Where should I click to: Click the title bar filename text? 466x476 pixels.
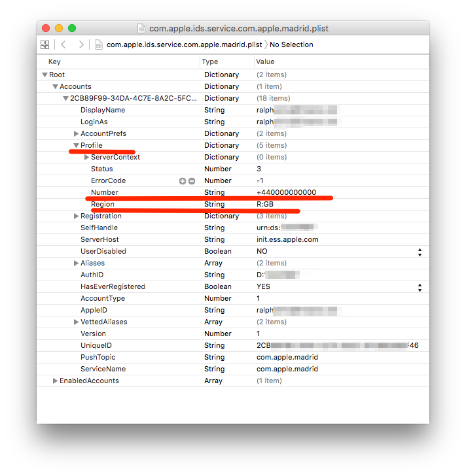tap(239, 29)
